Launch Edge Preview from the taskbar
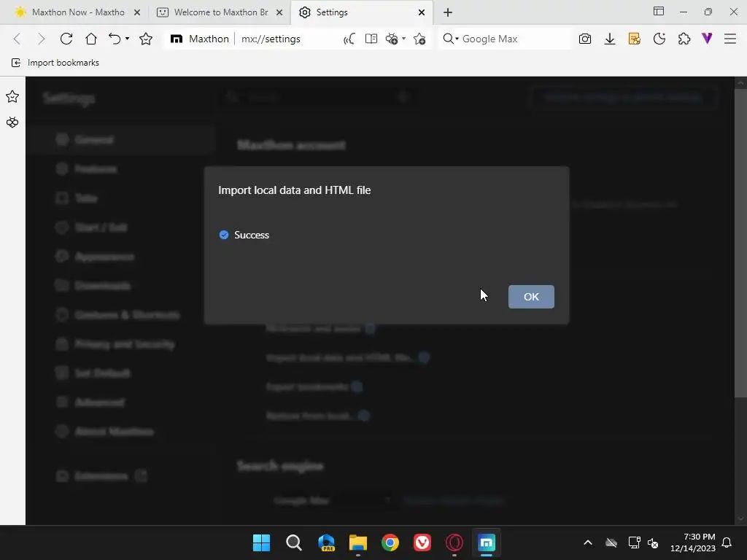Screen dimensions: 747x560 coord(326,542)
